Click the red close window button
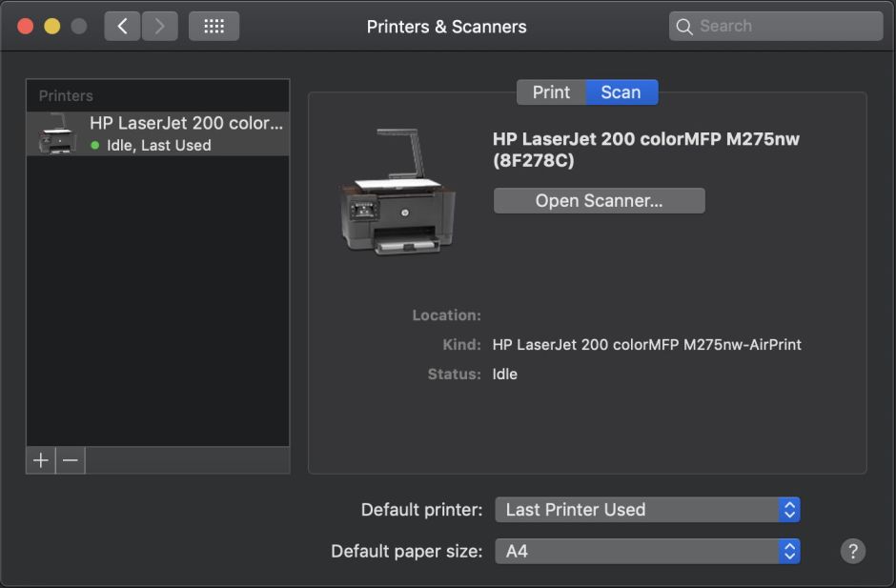Viewport: 896px width, 588px height. [26, 27]
